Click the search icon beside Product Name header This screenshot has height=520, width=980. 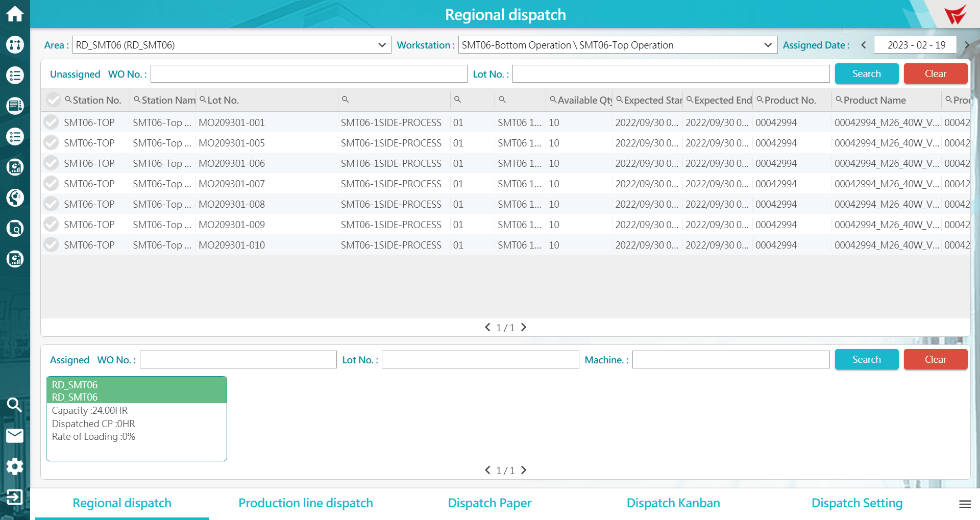point(839,100)
